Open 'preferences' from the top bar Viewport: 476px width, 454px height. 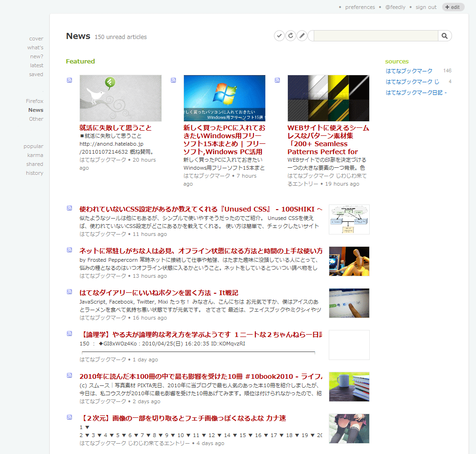pos(360,7)
